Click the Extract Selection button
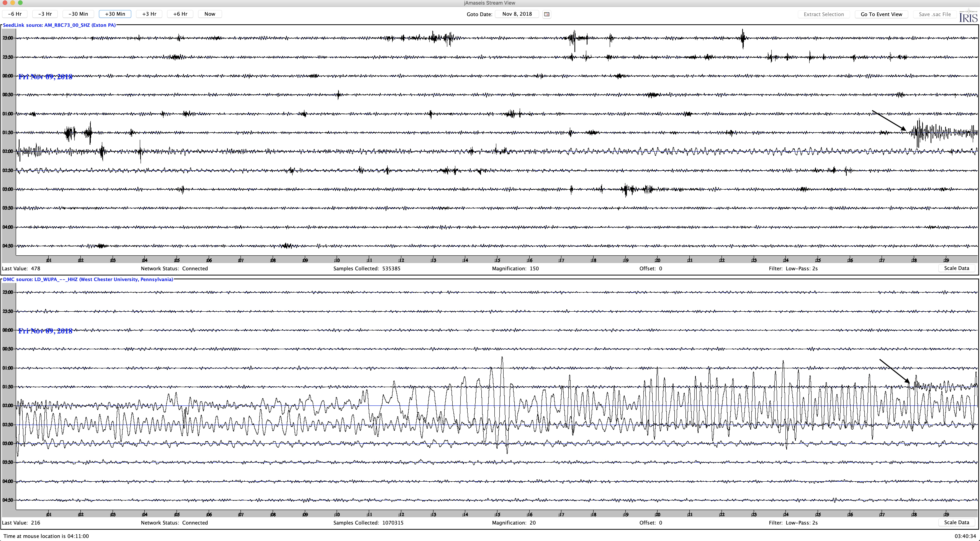980x541 pixels. [x=824, y=15]
